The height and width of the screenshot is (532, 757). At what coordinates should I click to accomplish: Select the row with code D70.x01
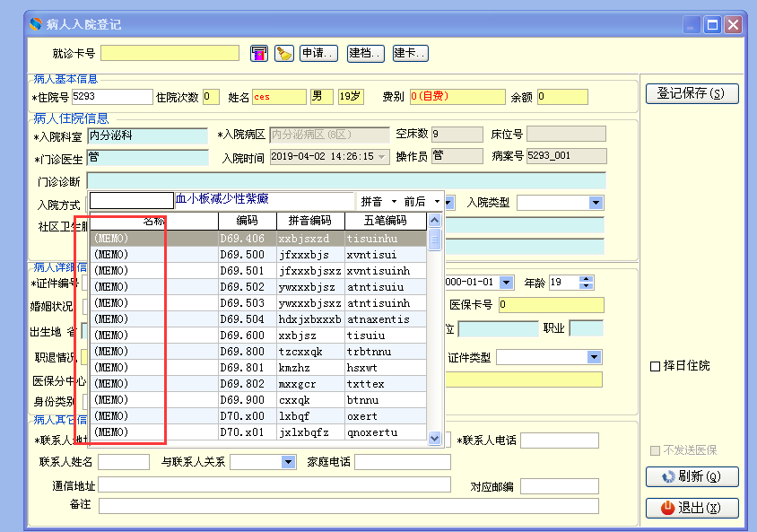(x=258, y=432)
